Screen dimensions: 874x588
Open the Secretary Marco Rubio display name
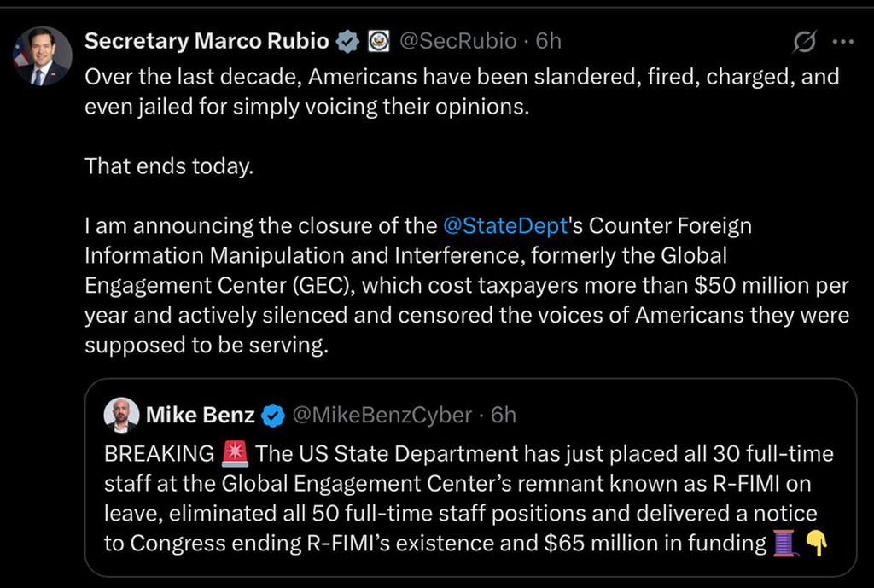point(207,40)
